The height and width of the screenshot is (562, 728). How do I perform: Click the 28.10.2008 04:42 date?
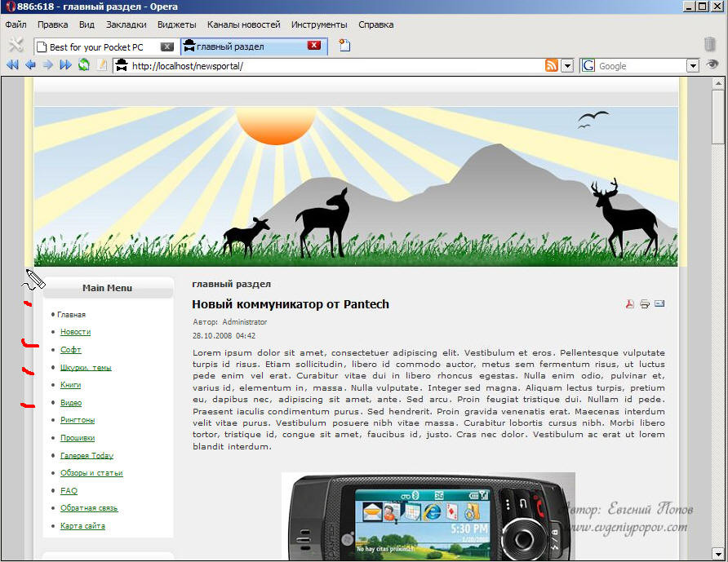pos(224,335)
